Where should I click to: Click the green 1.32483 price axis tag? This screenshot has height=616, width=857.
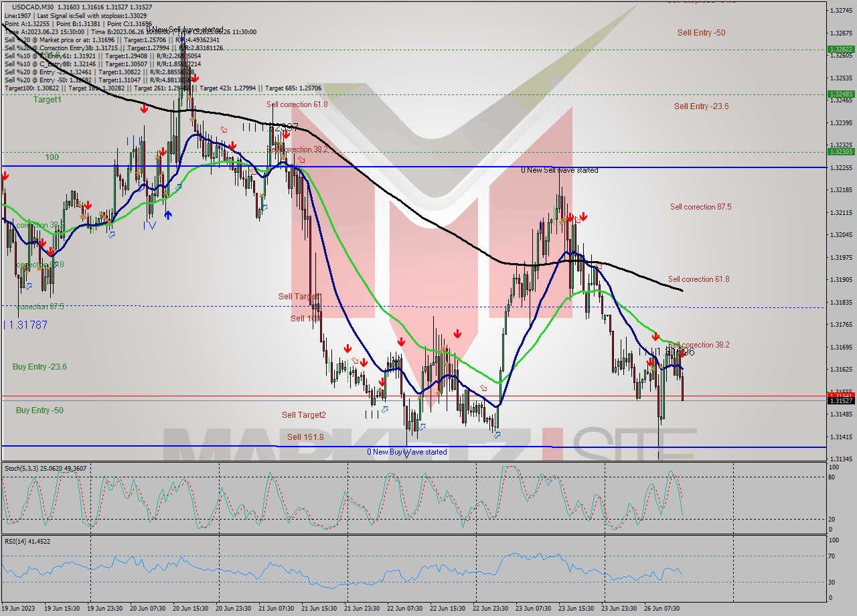[x=840, y=94]
